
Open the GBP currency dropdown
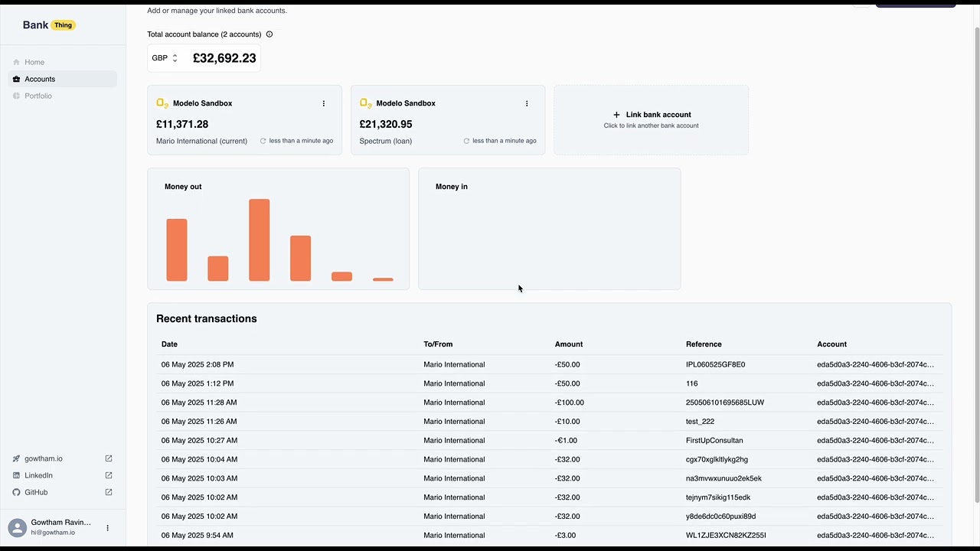pyautogui.click(x=165, y=58)
